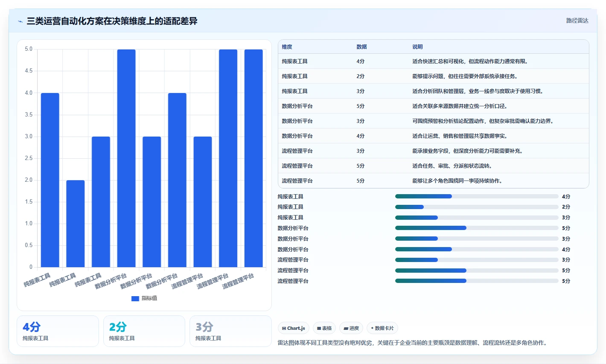Select the row about 可围绕预警和分析结论配置动作
The height and width of the screenshot is (364, 606).
434,121
